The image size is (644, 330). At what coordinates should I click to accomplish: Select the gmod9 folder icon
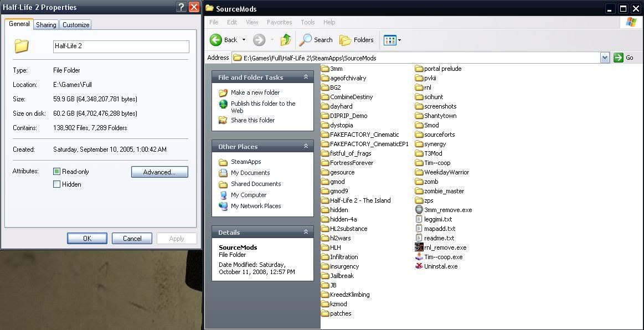pos(325,191)
